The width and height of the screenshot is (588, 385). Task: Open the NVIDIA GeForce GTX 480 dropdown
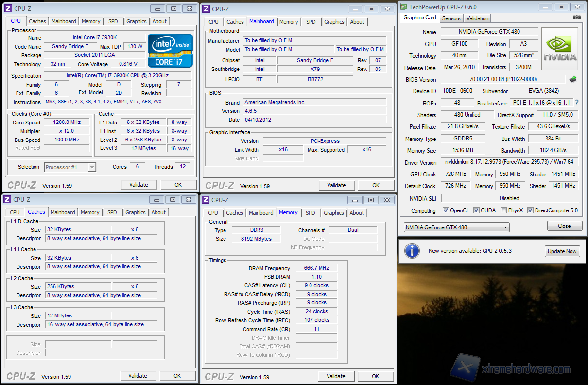tap(456, 227)
